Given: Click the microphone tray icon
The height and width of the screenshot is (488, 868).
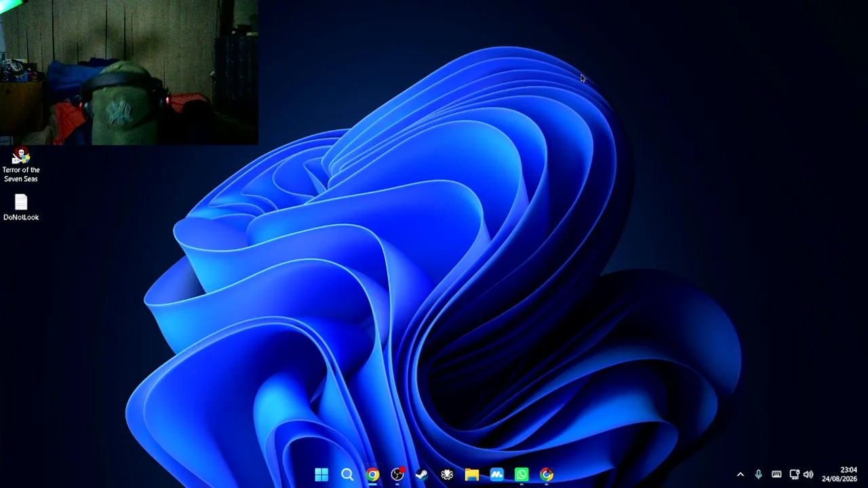Looking at the screenshot, I should 758,475.
